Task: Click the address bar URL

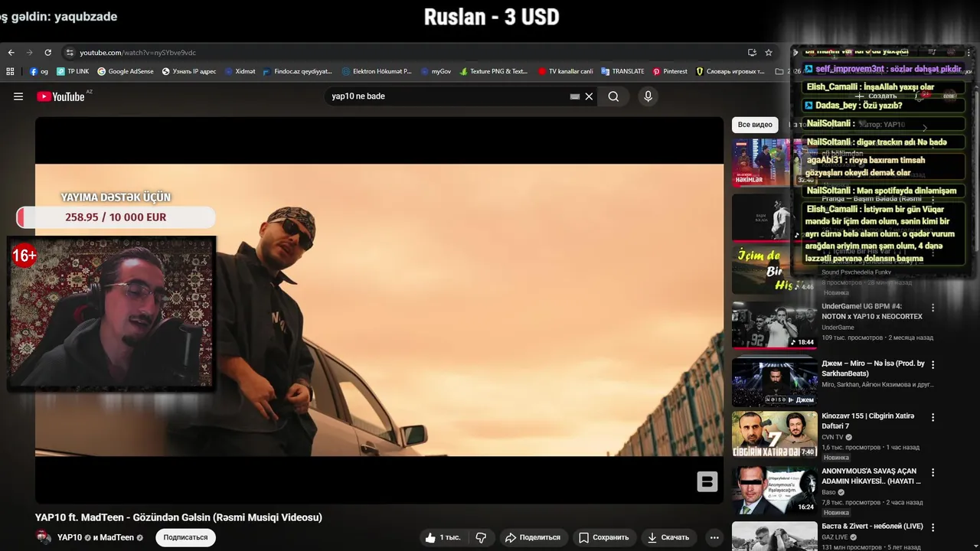Action: [x=138, y=53]
